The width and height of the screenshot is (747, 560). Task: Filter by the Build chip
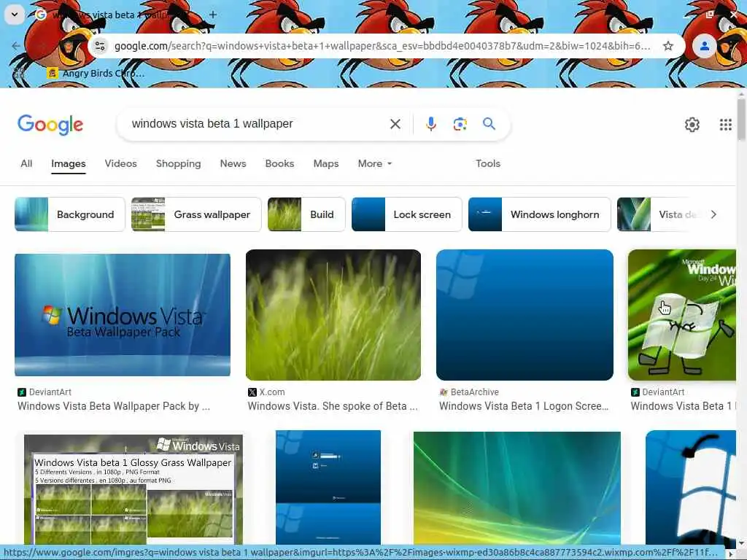click(x=306, y=214)
